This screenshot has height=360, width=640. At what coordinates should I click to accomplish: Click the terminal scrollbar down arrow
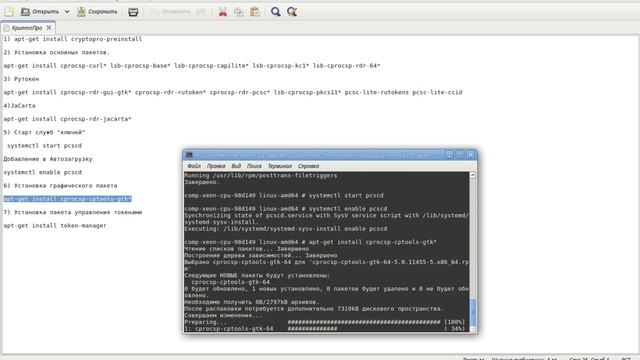(x=473, y=329)
